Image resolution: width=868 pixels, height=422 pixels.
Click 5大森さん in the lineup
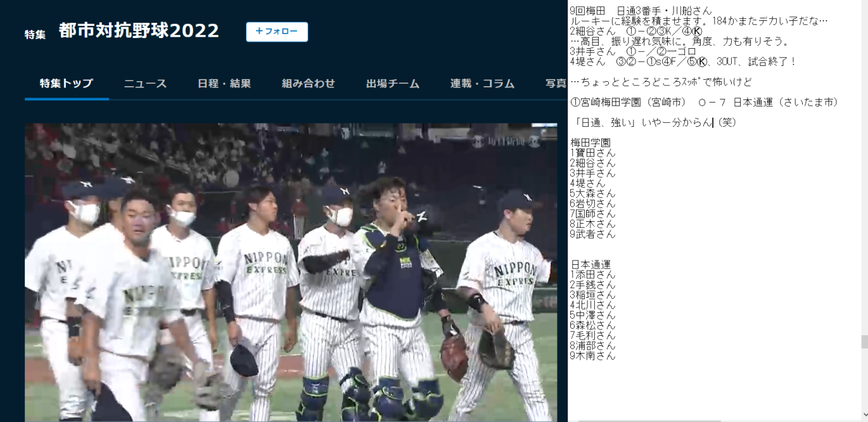click(x=592, y=193)
